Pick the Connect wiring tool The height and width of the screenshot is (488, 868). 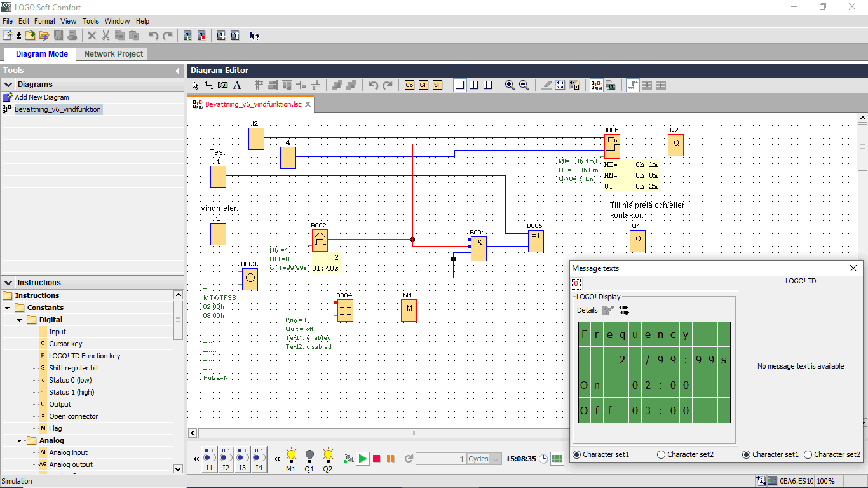208,85
